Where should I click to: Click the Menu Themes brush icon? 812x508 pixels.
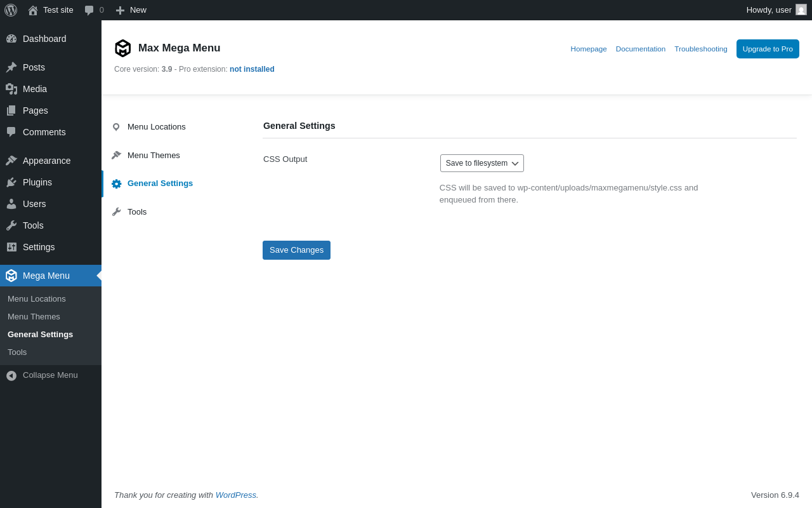coord(116,155)
